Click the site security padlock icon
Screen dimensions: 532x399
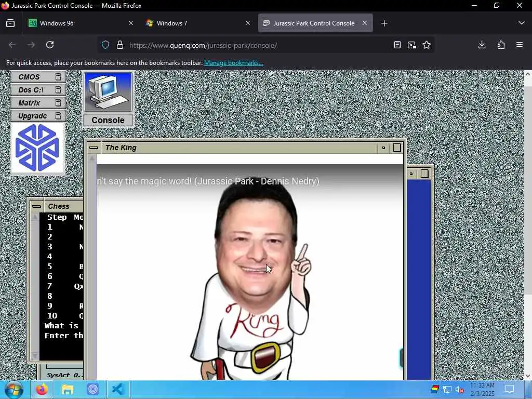[120, 45]
